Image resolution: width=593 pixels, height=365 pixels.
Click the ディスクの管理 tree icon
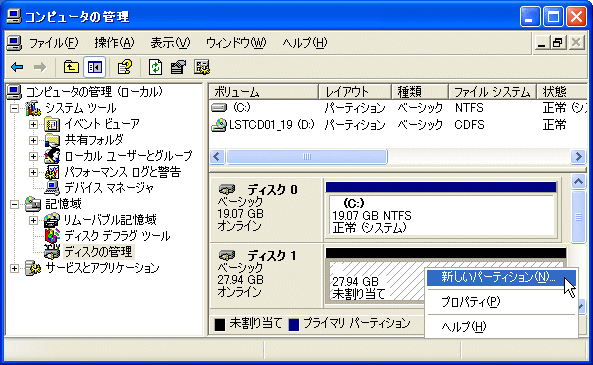52,252
